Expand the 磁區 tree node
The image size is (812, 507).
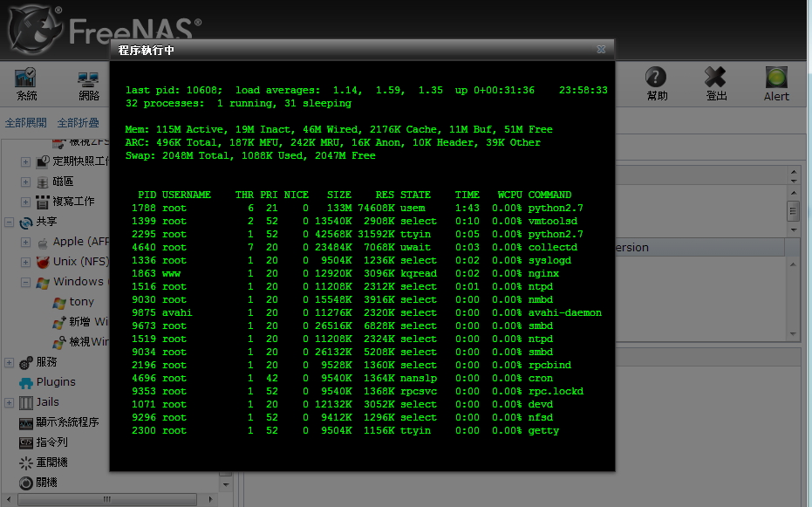pos(25,182)
